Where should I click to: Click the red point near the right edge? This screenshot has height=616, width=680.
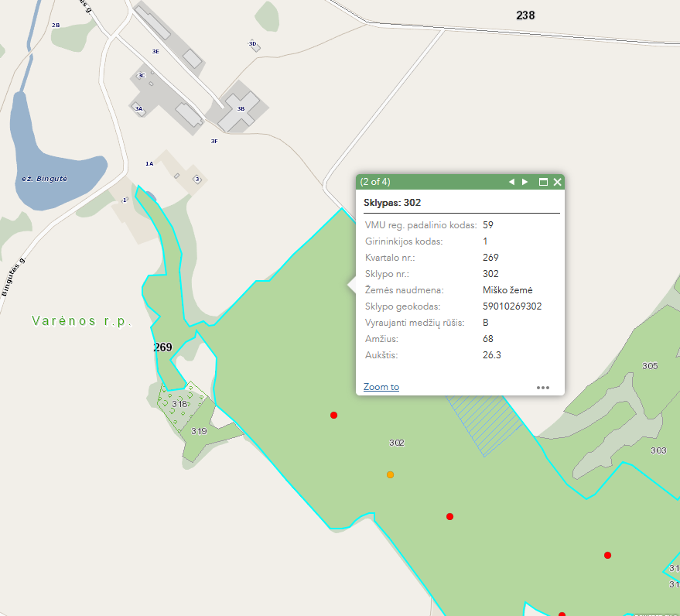[607, 555]
